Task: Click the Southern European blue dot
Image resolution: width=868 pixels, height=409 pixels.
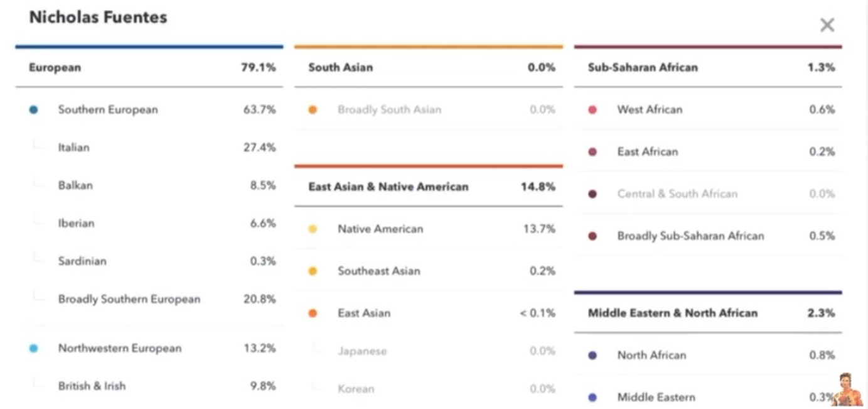Action: pos(33,110)
